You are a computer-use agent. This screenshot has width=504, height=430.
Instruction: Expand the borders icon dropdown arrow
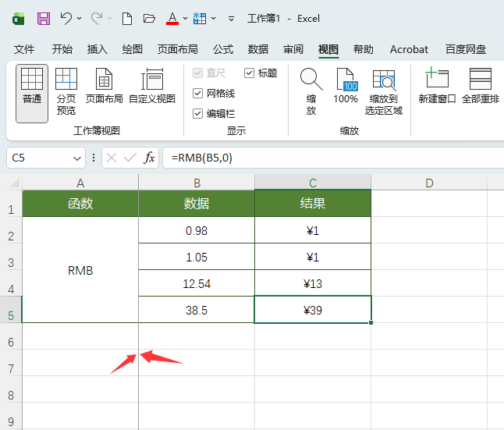tap(213, 19)
